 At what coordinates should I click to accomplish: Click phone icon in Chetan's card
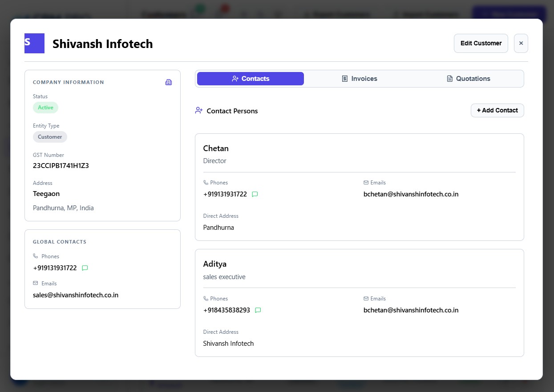pyautogui.click(x=206, y=183)
